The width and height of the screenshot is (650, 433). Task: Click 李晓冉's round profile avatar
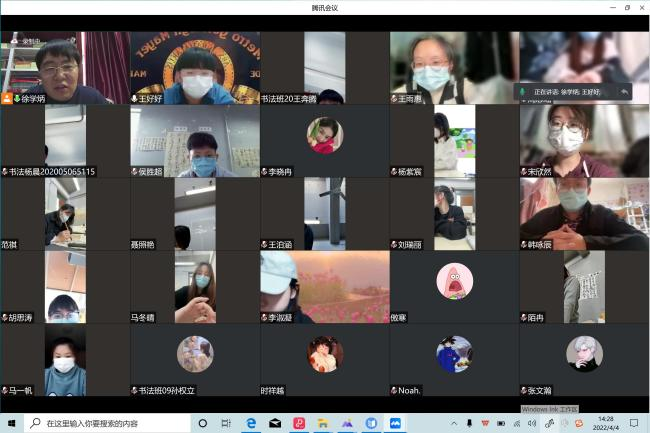(325, 135)
